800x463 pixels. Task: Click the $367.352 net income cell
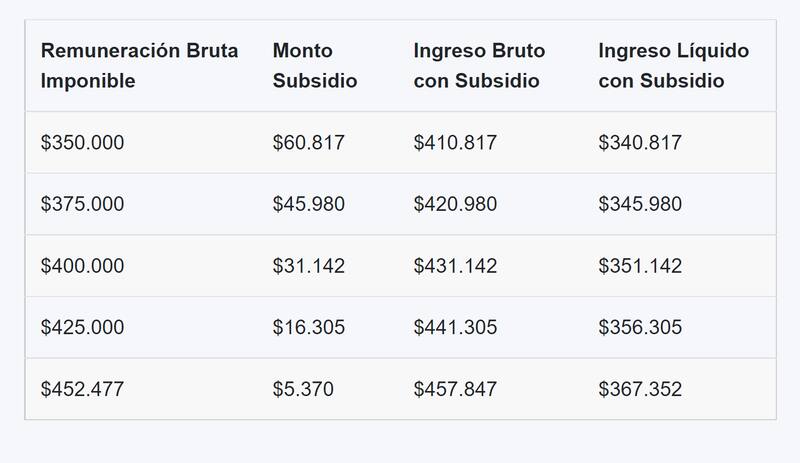point(640,389)
